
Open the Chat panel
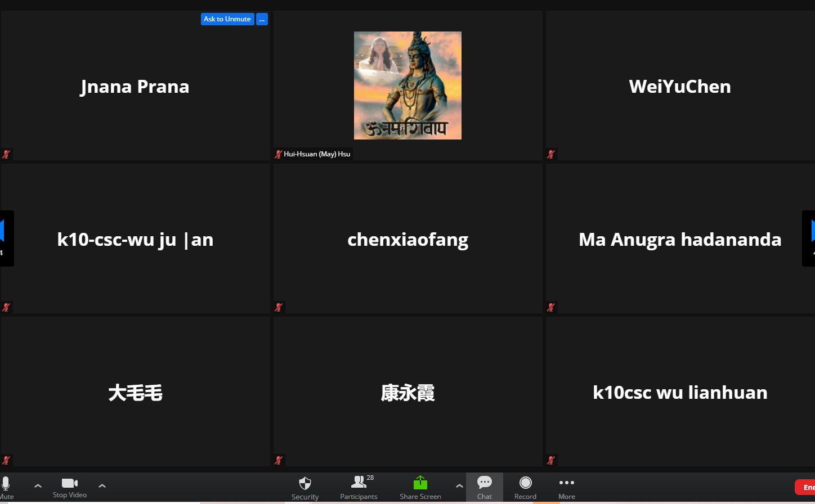click(485, 487)
